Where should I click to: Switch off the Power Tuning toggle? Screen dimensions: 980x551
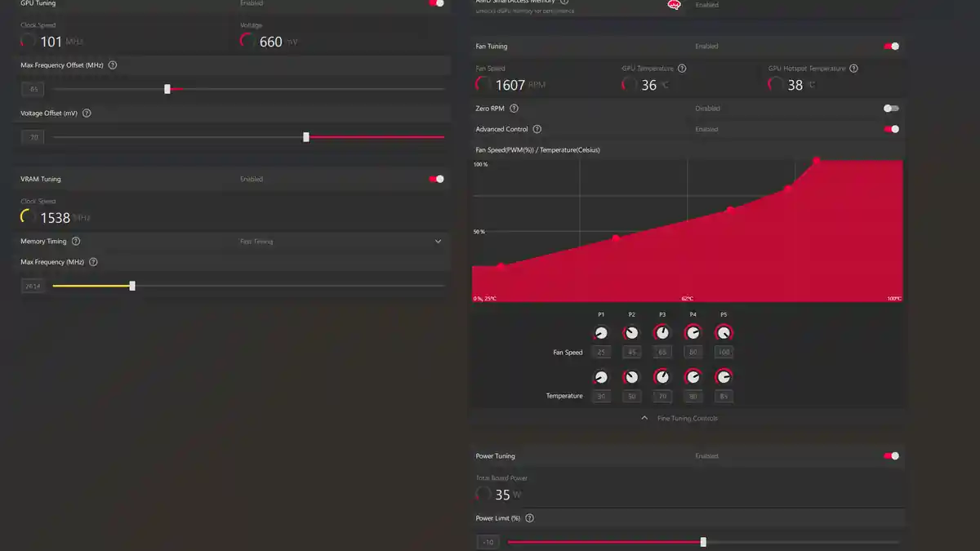point(891,456)
